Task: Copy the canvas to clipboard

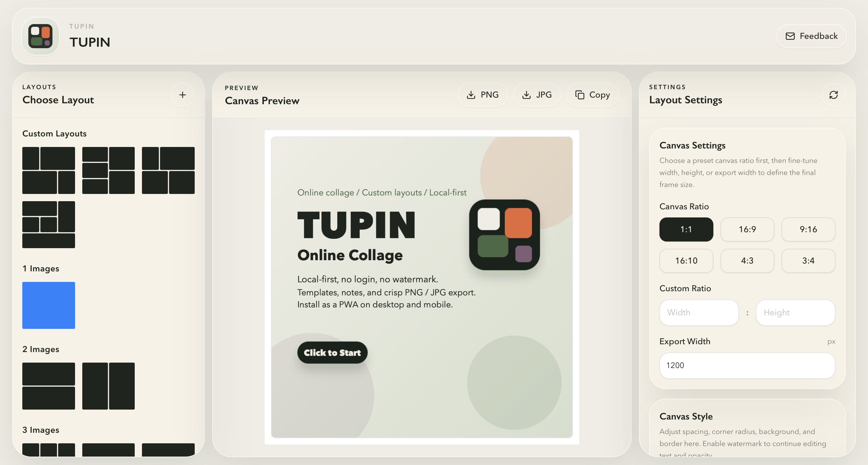Action: tap(592, 95)
